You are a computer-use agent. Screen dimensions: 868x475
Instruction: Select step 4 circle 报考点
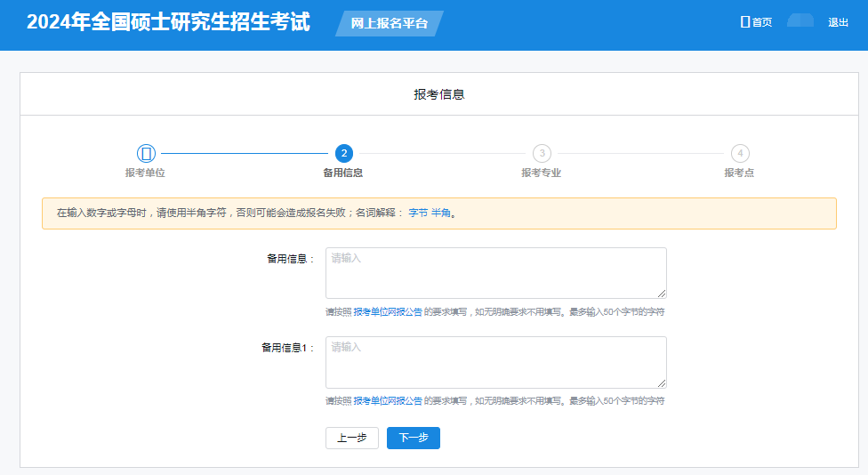(x=740, y=153)
